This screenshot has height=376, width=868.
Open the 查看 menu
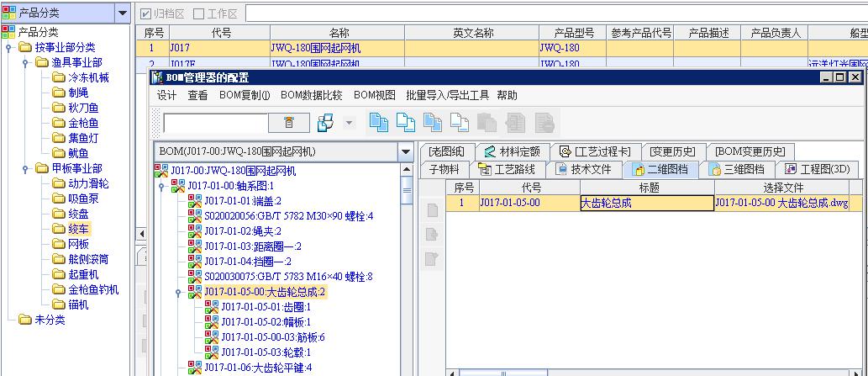tap(197, 95)
